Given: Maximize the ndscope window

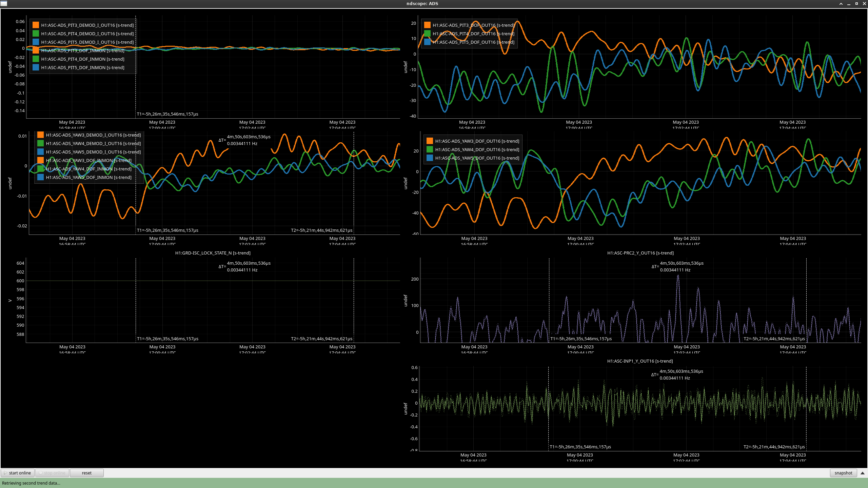Looking at the screenshot, I should tap(856, 4).
